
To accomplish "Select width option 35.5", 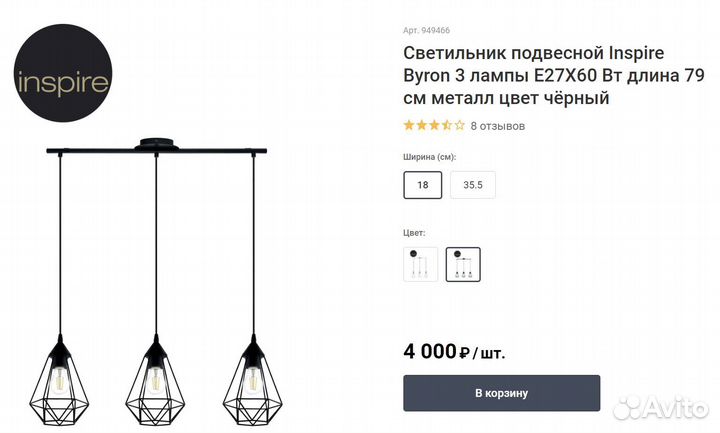I will tap(472, 185).
